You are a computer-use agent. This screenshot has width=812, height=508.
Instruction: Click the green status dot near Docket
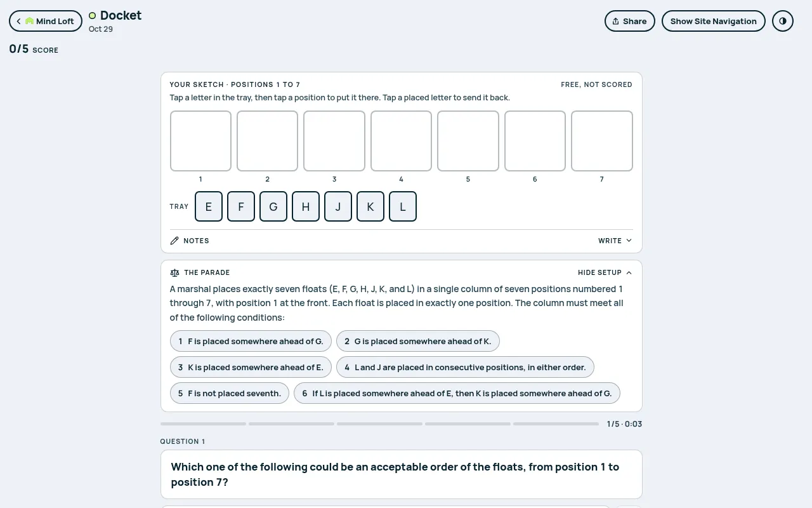pyautogui.click(x=92, y=15)
